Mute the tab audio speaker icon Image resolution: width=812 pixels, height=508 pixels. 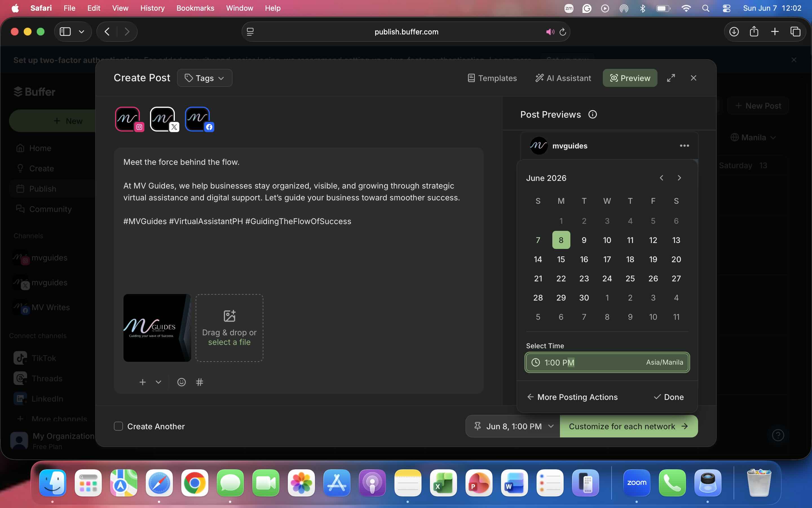(x=550, y=32)
